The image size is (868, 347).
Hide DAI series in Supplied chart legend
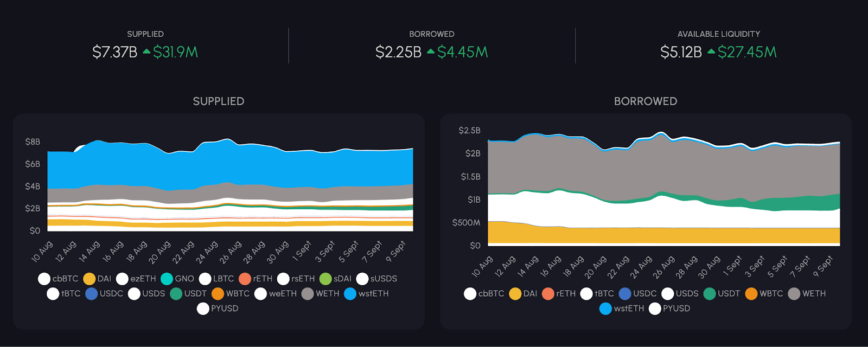coord(104,279)
